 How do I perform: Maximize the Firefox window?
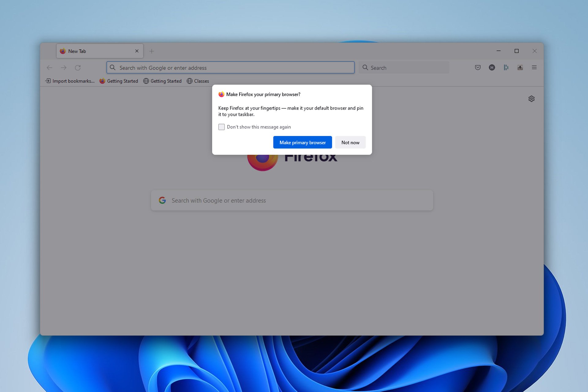point(517,51)
